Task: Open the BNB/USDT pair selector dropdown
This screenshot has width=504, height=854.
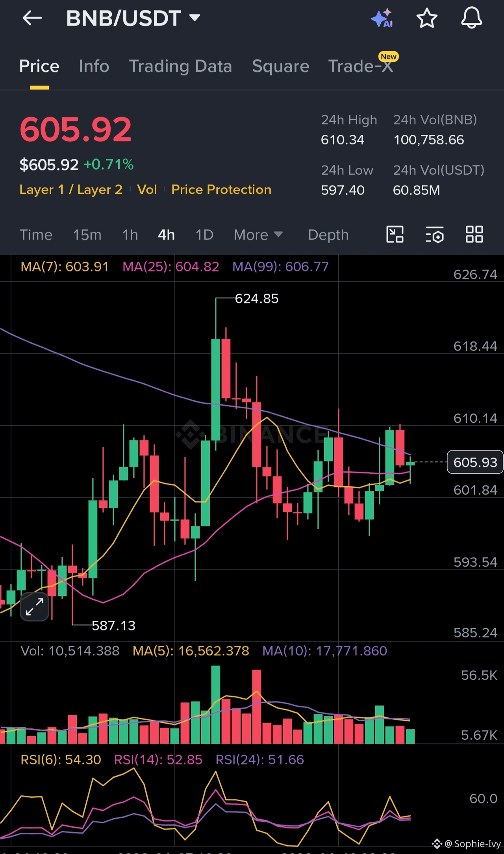Action: click(x=133, y=18)
